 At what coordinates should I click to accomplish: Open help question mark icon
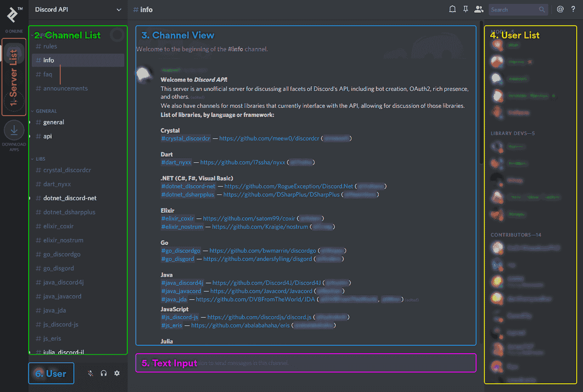(x=573, y=9)
